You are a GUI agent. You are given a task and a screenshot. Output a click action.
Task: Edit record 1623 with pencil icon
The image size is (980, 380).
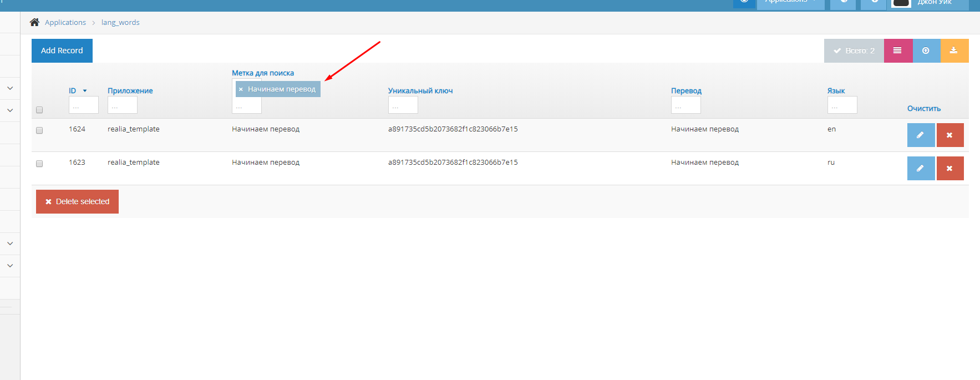(x=921, y=169)
